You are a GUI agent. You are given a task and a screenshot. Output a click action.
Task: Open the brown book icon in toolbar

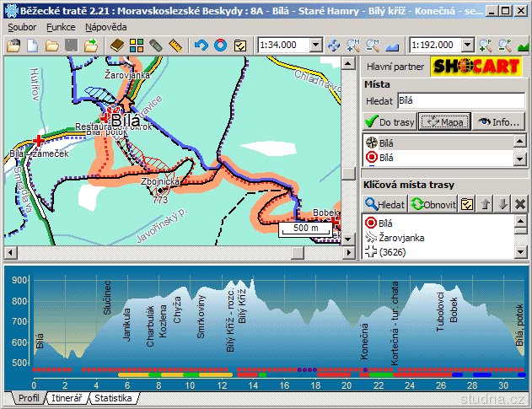click(x=118, y=46)
